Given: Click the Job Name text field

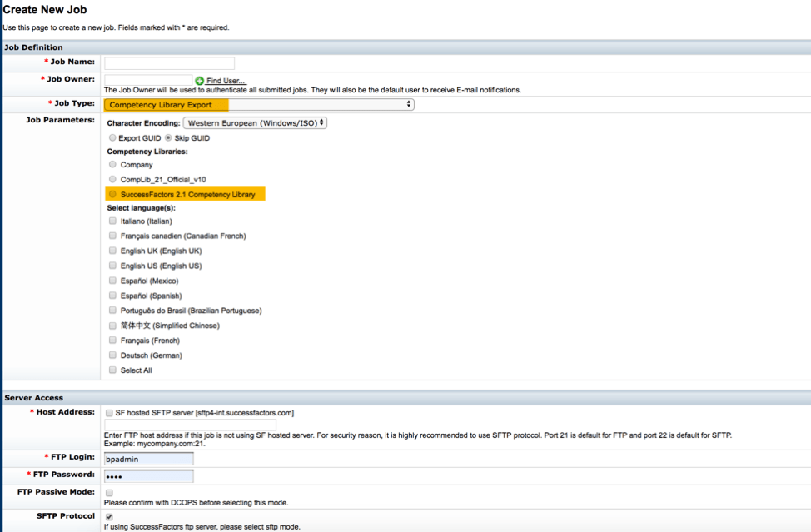Looking at the screenshot, I should click(169, 63).
